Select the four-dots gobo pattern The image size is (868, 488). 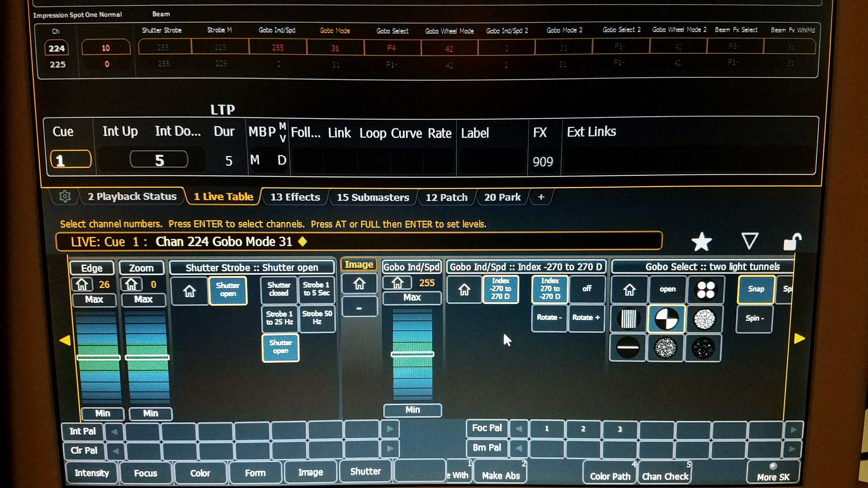(705, 289)
